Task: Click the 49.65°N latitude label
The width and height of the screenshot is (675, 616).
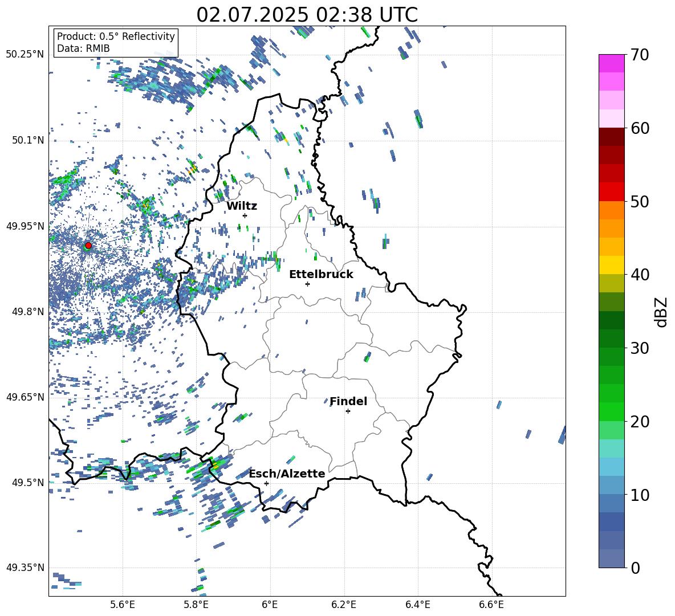Action: pyautogui.click(x=25, y=397)
